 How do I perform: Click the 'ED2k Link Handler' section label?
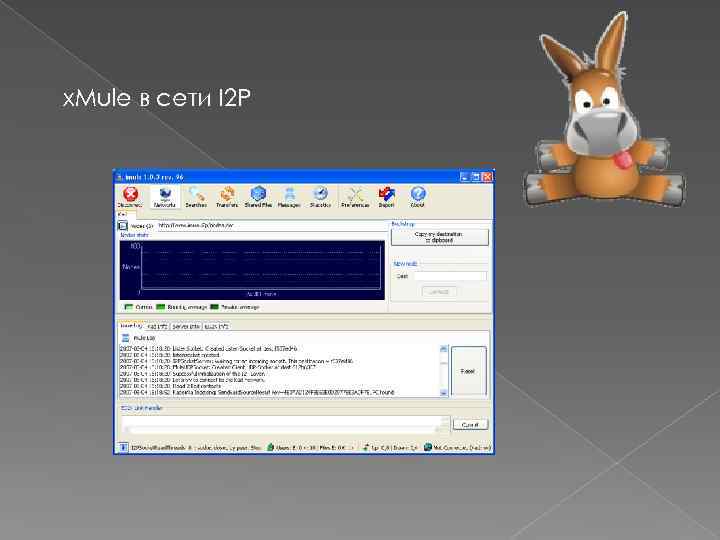[141, 408]
